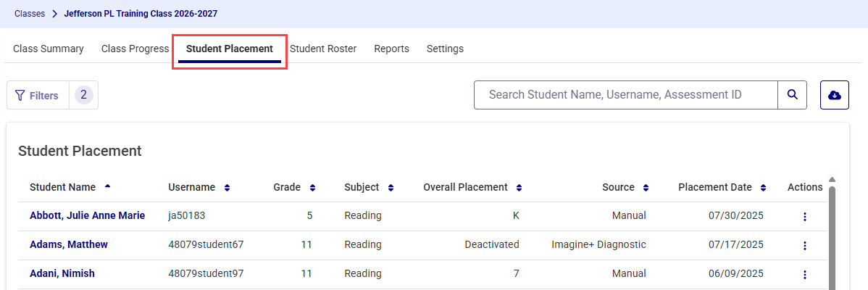Open actions menu for Adani, Nimish
This screenshot has width=868, height=290.
(x=805, y=274)
